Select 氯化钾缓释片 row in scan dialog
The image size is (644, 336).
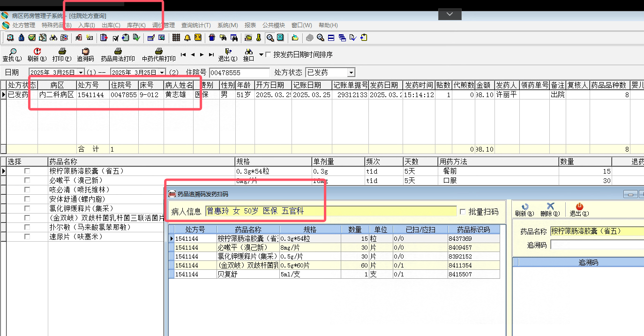coord(334,256)
